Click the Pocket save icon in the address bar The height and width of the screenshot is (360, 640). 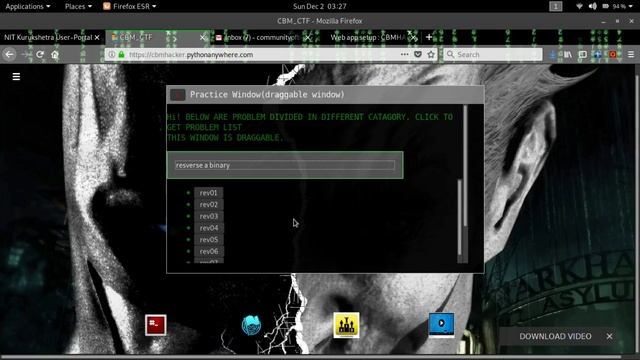tap(418, 54)
